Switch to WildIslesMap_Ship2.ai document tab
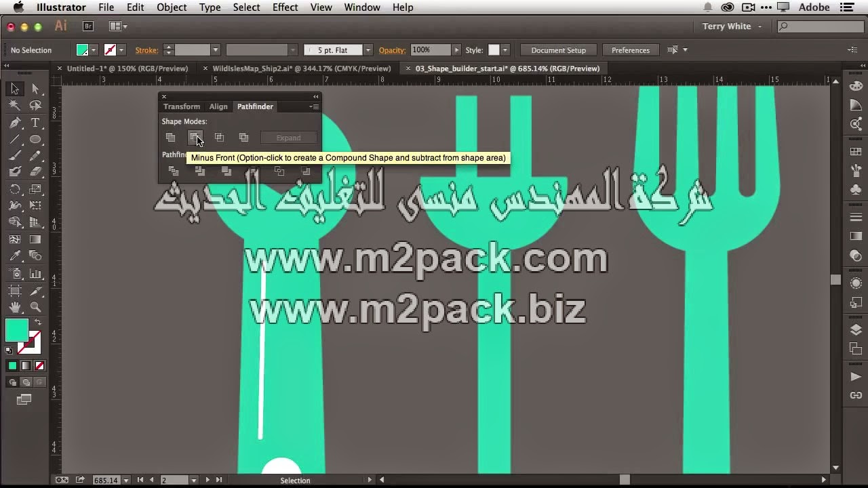 pyautogui.click(x=301, y=68)
